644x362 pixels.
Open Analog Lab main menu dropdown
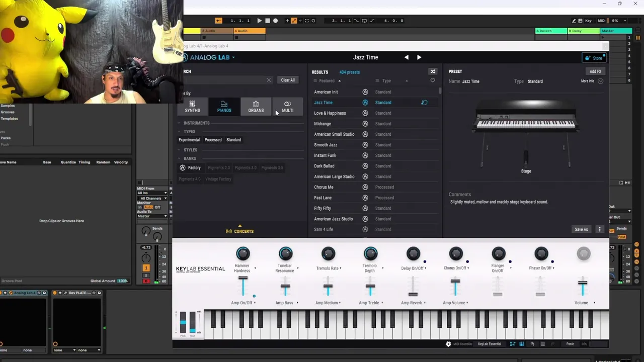pos(233,57)
